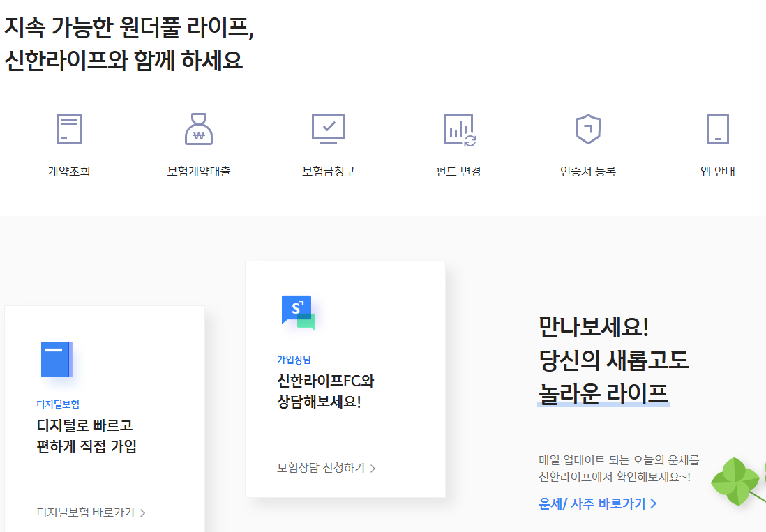Click the blue 디지털보험 category label
Viewport: 766px width, 532px height.
point(58,404)
